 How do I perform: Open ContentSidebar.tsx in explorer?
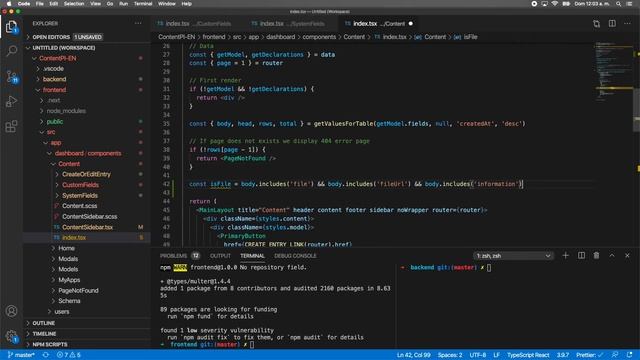coord(87,227)
